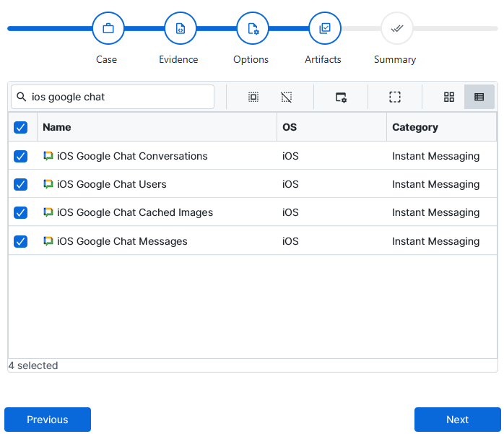Jump to the Summary step icon
Screen dimensions: 504x434
pyautogui.click(x=397, y=28)
